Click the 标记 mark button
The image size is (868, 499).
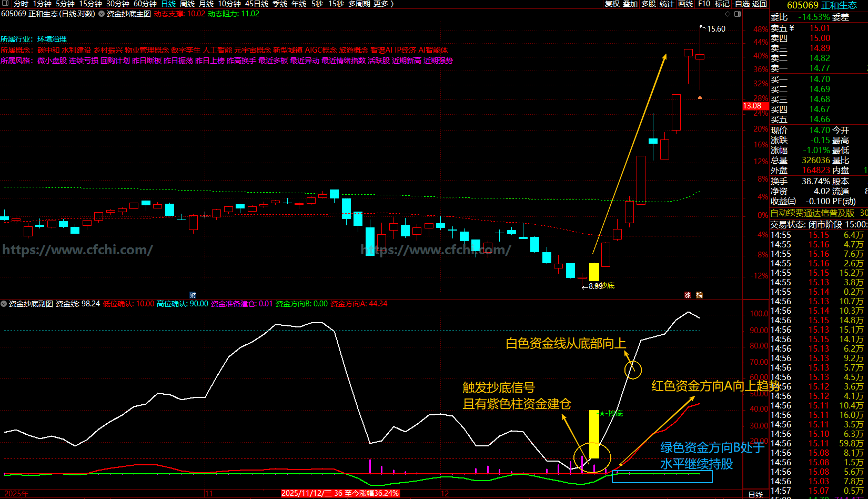(722, 4)
